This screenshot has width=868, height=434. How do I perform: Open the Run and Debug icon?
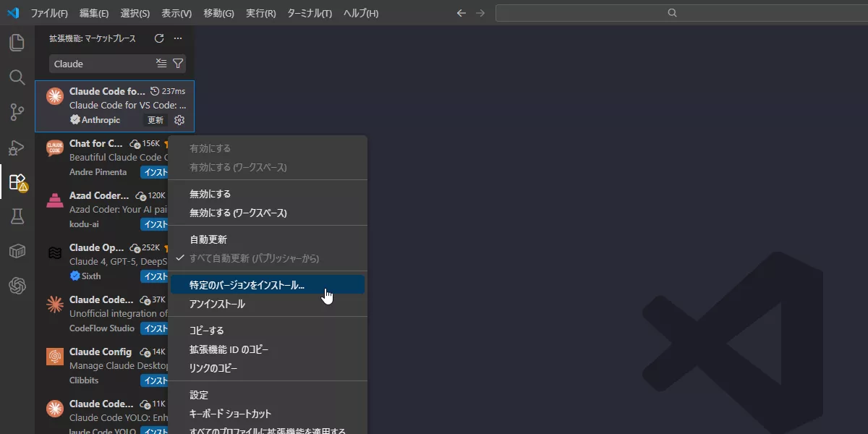[x=16, y=147]
